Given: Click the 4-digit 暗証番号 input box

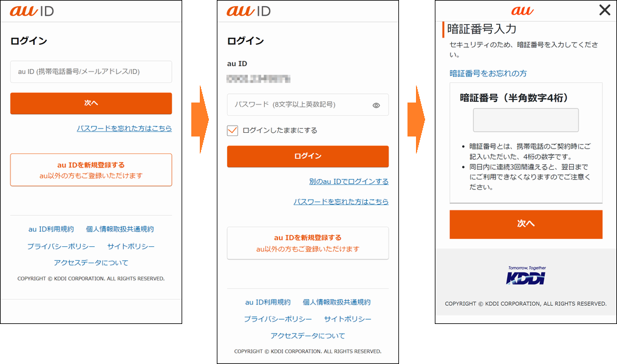Looking at the screenshot, I should pos(526,120).
